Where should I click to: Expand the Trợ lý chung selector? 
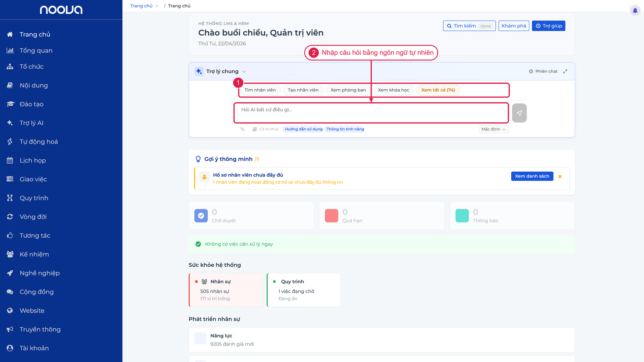coord(221,71)
